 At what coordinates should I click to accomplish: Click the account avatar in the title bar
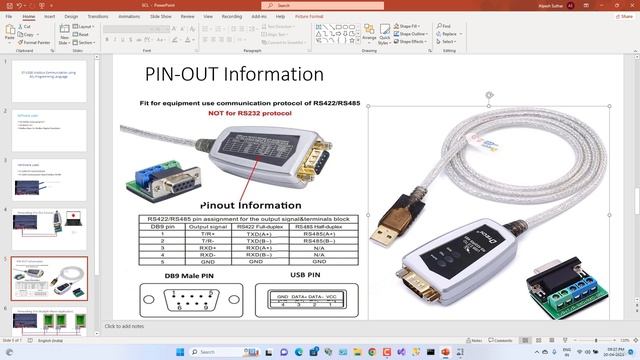[570, 6]
